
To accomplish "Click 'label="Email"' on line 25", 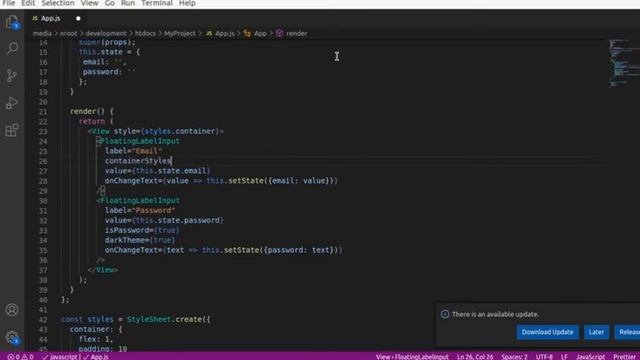I will pyautogui.click(x=133, y=151).
